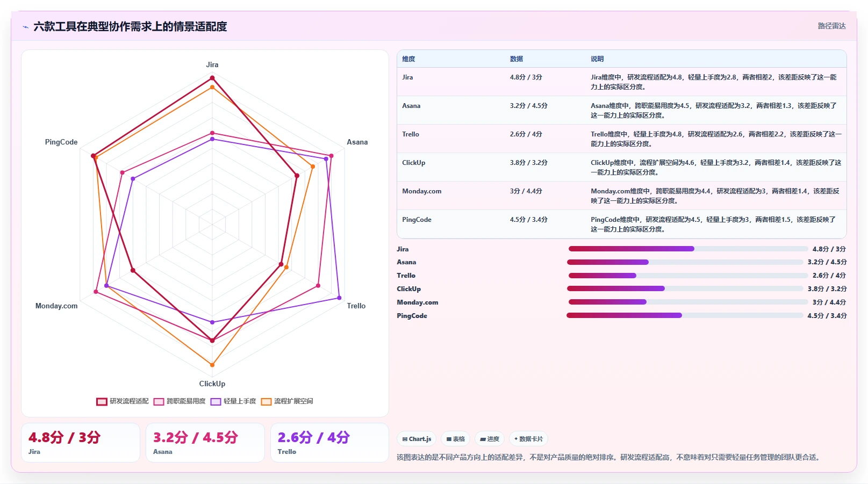Click the Jira row description text
The height and width of the screenshot is (484, 868).
pos(714,82)
